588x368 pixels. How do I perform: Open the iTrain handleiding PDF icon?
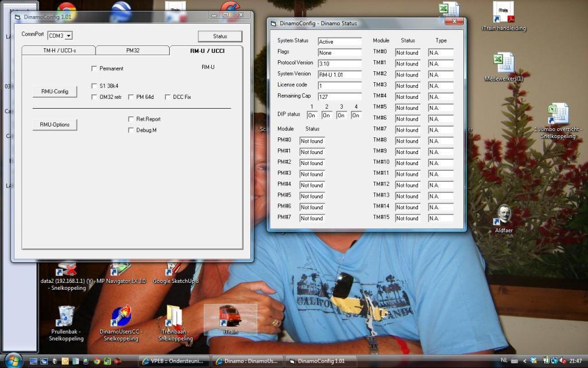click(x=504, y=14)
